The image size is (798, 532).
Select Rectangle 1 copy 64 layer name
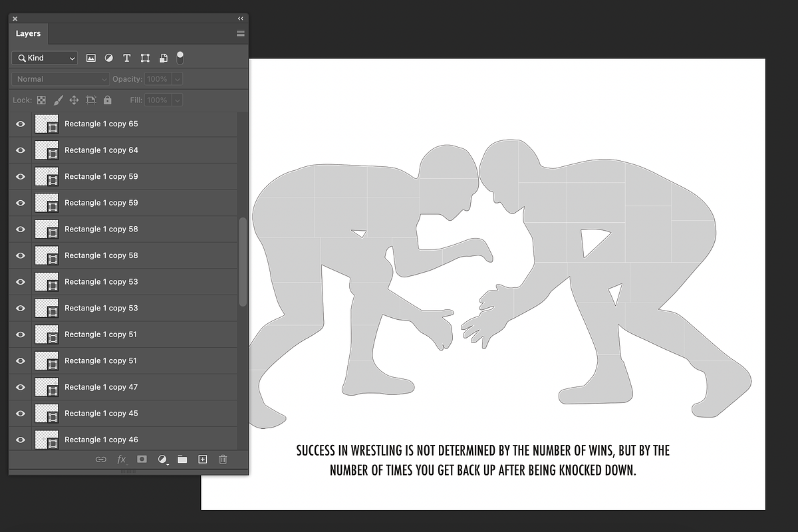(x=101, y=150)
